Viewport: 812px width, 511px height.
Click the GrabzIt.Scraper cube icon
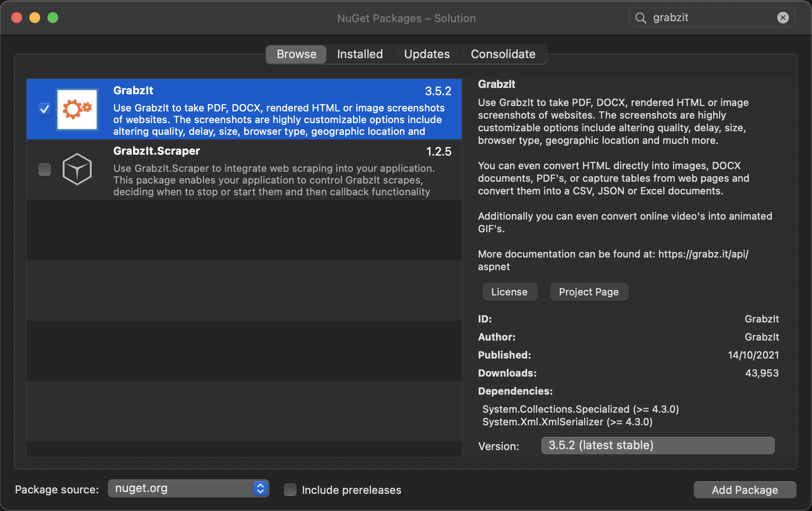77,170
